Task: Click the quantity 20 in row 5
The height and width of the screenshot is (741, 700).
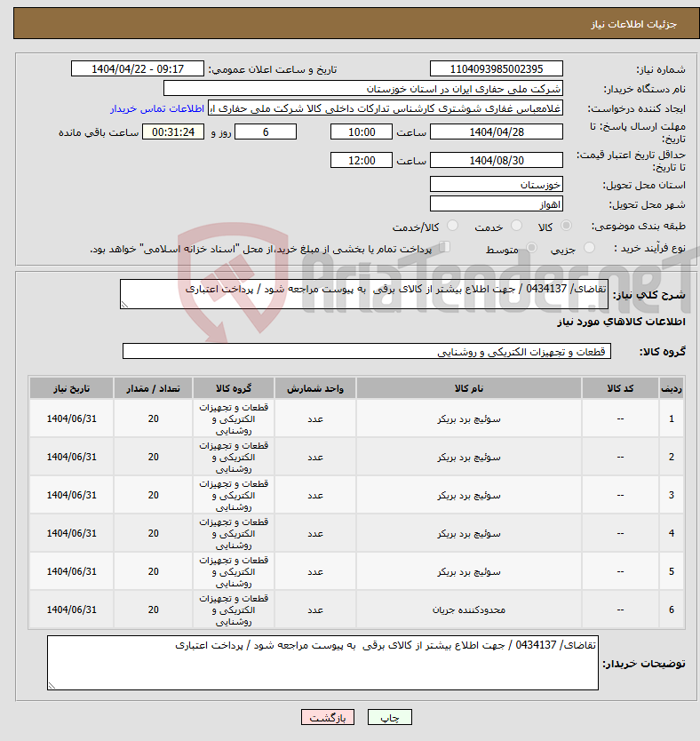Action: [x=153, y=571]
